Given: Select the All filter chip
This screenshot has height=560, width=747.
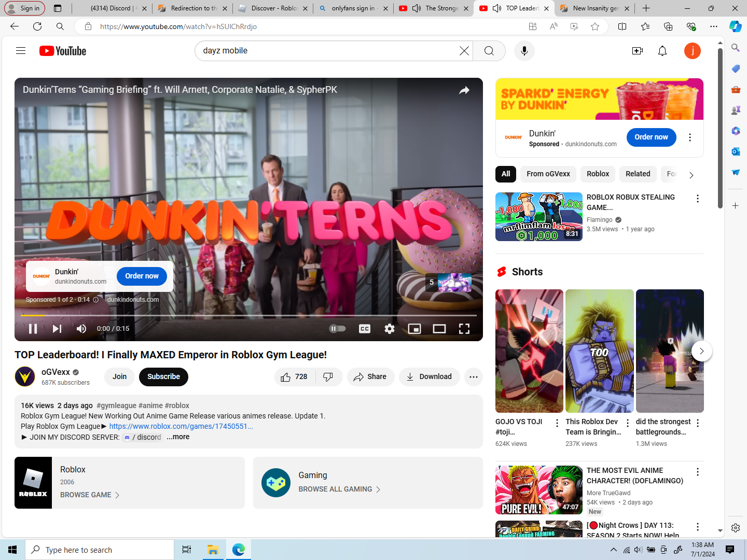Looking at the screenshot, I should (x=506, y=174).
